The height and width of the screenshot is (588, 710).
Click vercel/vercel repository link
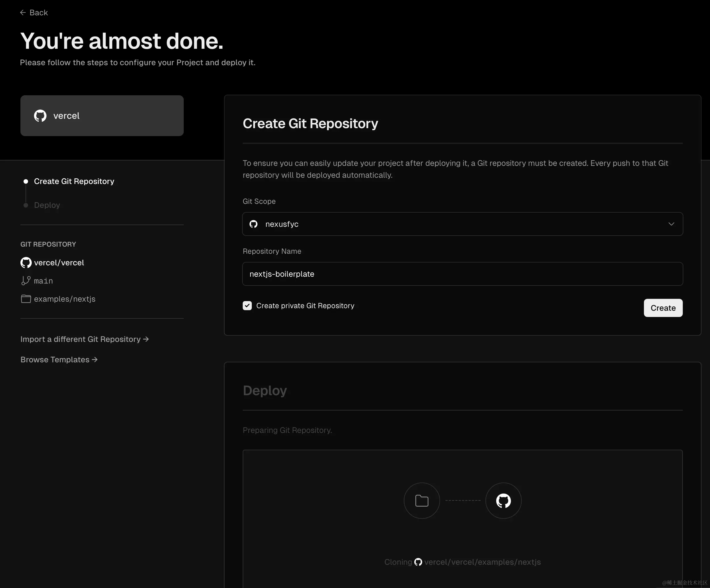coord(59,263)
